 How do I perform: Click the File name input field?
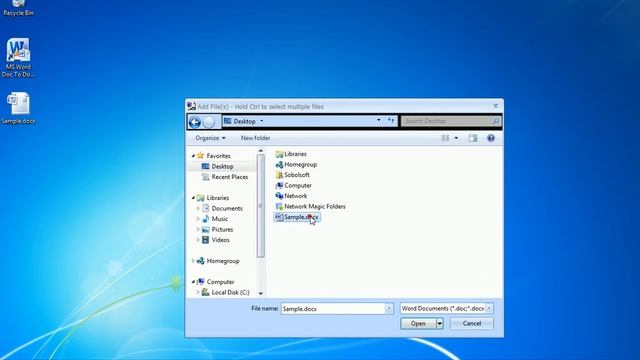[333, 309]
